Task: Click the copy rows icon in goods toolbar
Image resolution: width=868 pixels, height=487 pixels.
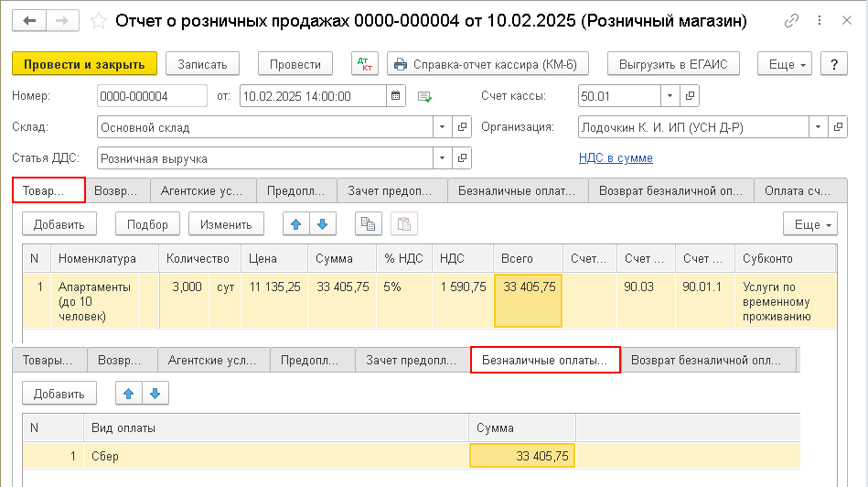Action: click(x=368, y=223)
